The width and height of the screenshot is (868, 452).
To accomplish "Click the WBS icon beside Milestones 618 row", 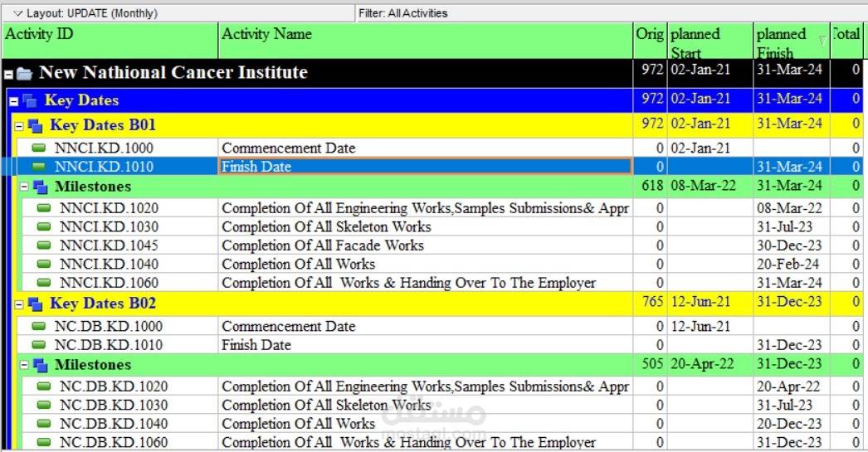I will point(41,187).
